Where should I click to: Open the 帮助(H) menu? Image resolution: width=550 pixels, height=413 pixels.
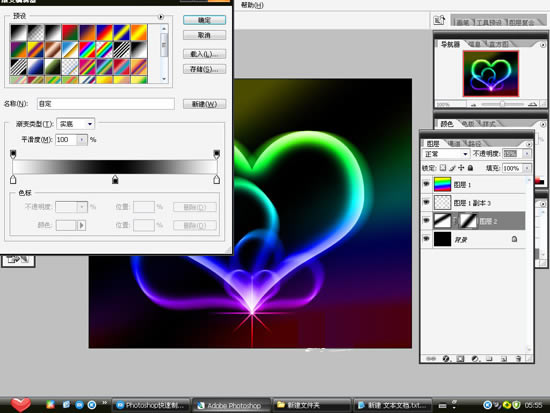pyautogui.click(x=252, y=5)
